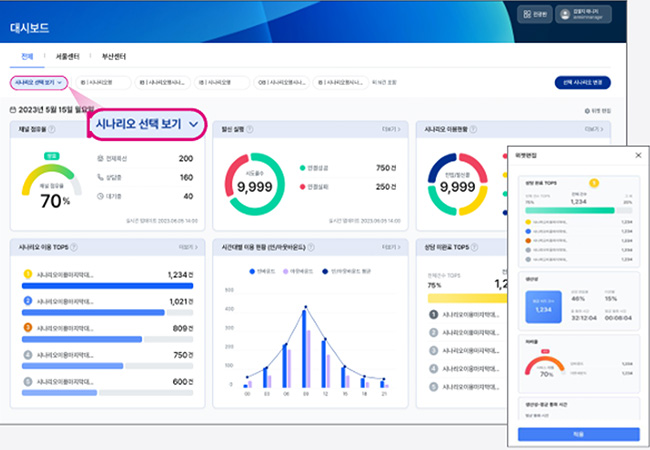Viewport: 650px width, 450px height.
Task: Click help icon beside 시나리오 이용 TOP5
Action: point(74,246)
